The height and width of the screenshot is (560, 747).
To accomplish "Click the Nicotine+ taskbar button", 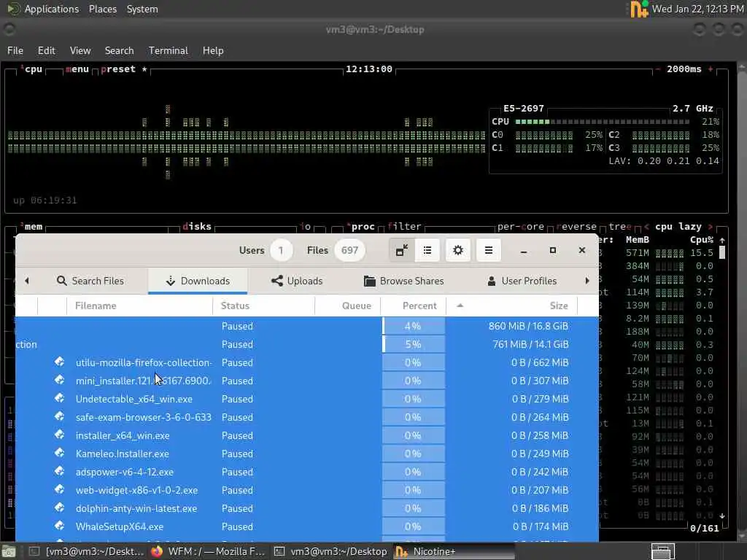I will (x=453, y=551).
